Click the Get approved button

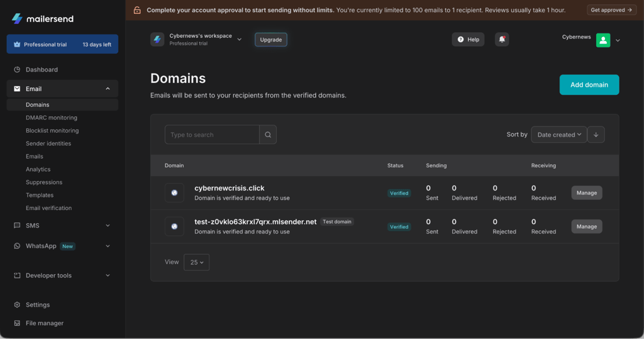[611, 10]
